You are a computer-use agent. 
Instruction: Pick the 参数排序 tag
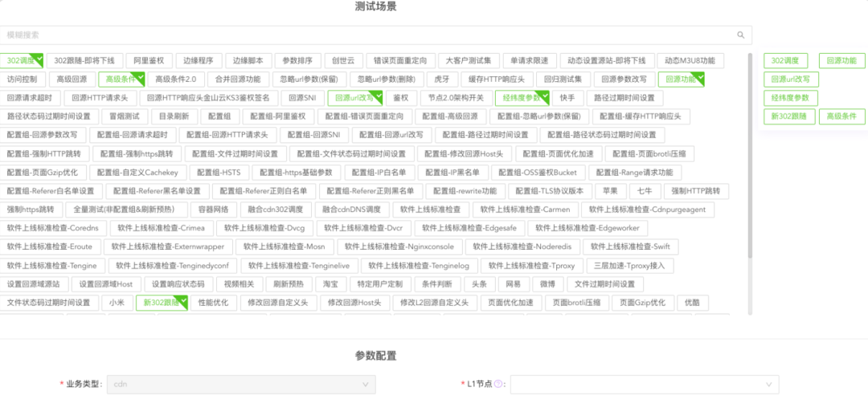click(x=298, y=61)
